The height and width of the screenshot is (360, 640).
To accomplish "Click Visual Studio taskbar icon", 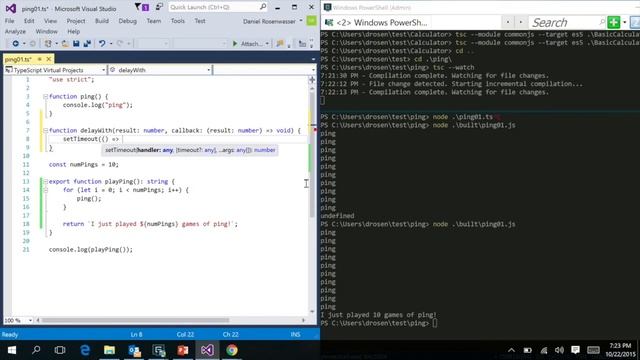I will [x=207, y=350].
